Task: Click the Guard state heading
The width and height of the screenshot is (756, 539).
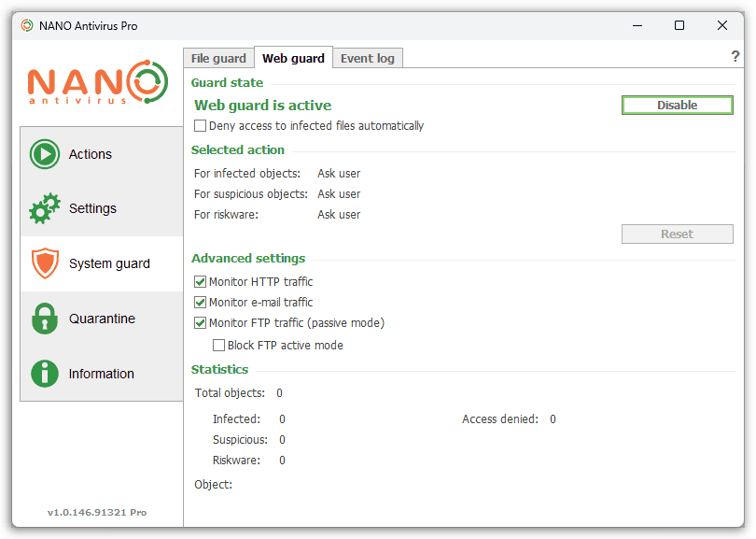Action: tap(227, 83)
